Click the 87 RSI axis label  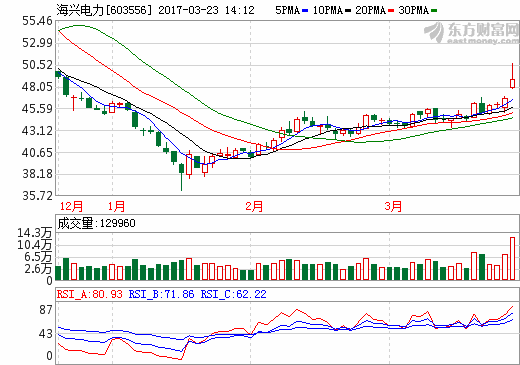click(x=46, y=310)
